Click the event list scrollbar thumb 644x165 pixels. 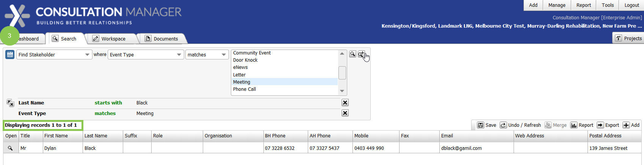342,73
